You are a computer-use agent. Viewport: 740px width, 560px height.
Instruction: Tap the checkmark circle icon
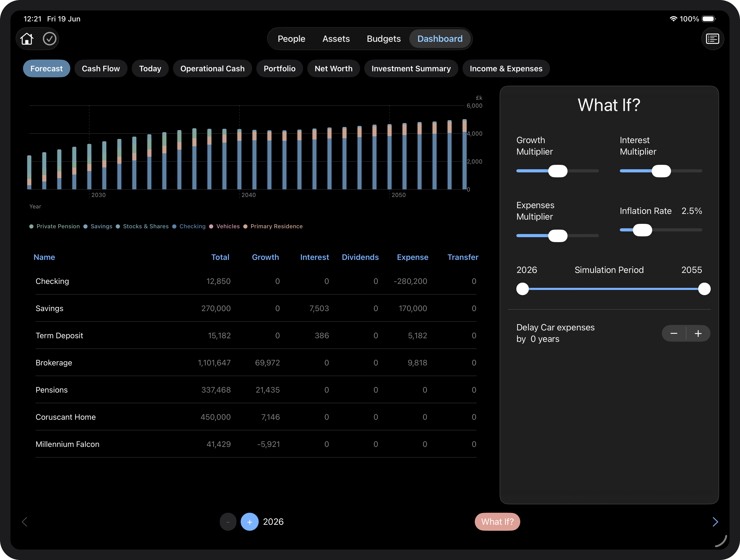tap(49, 39)
